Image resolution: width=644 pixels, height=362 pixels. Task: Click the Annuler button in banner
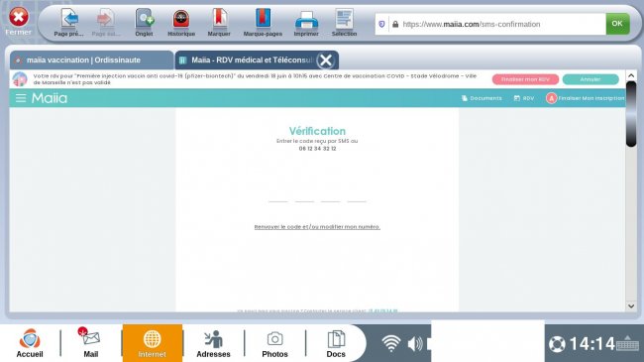click(x=590, y=79)
